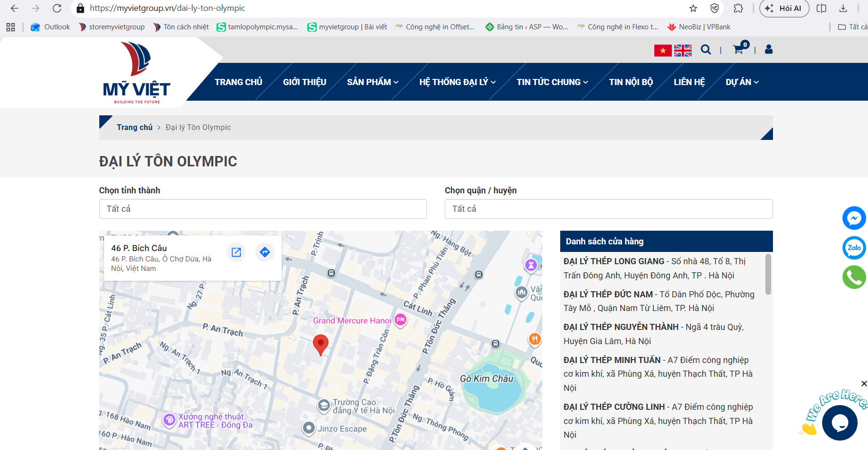This screenshot has width=868, height=450.
Task: Switch language to English UK flag
Action: pos(683,50)
